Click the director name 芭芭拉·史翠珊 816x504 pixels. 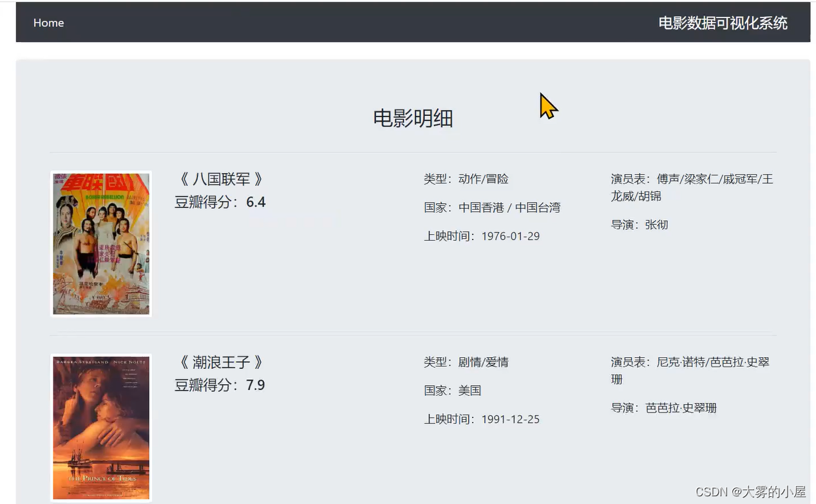tap(681, 407)
